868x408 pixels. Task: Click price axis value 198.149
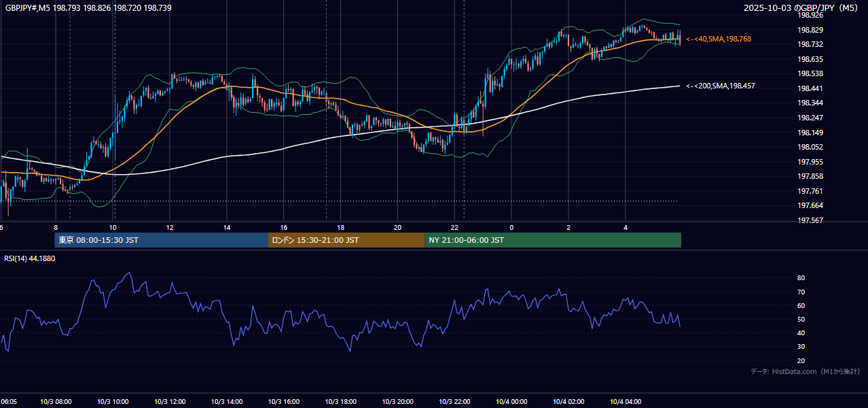(810, 133)
